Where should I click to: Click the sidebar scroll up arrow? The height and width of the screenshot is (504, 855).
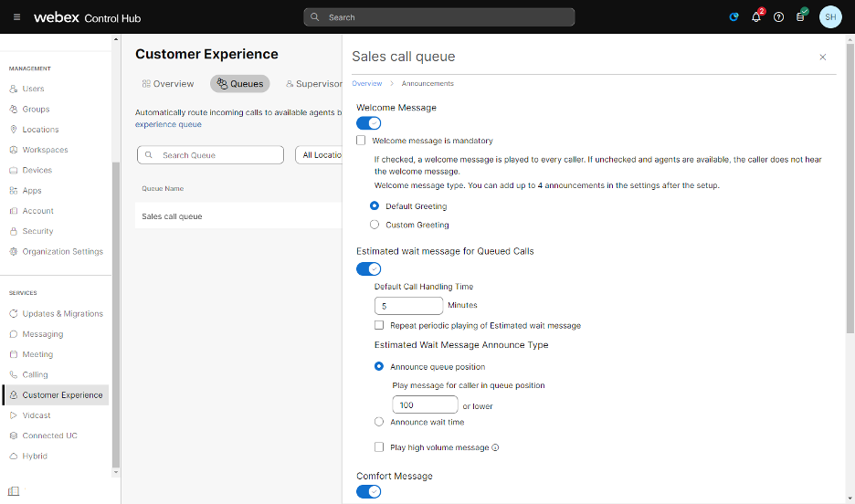[116, 39]
